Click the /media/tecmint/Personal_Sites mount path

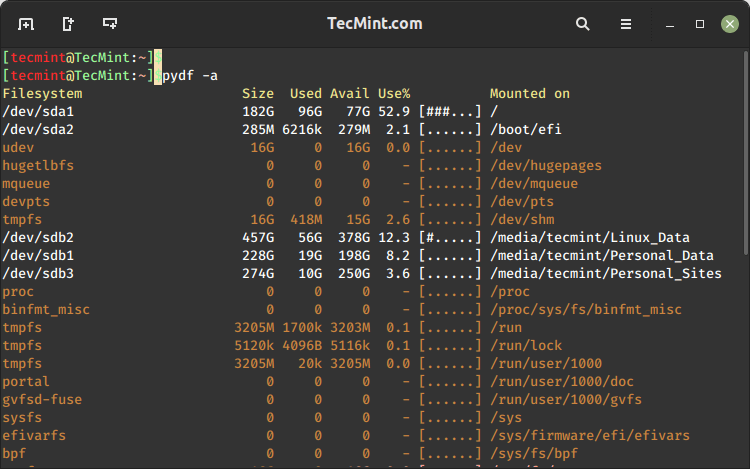click(605, 273)
